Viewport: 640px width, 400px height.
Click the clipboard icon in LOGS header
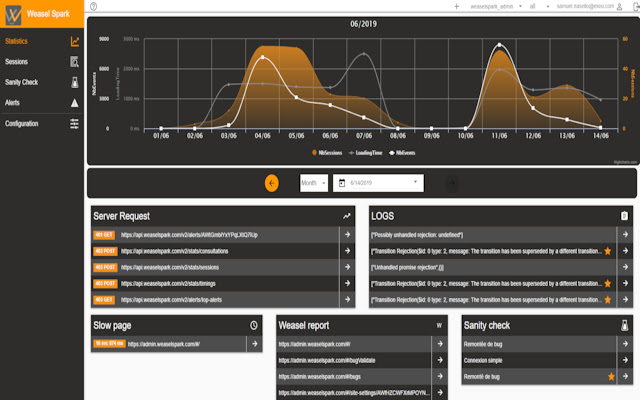coord(624,215)
